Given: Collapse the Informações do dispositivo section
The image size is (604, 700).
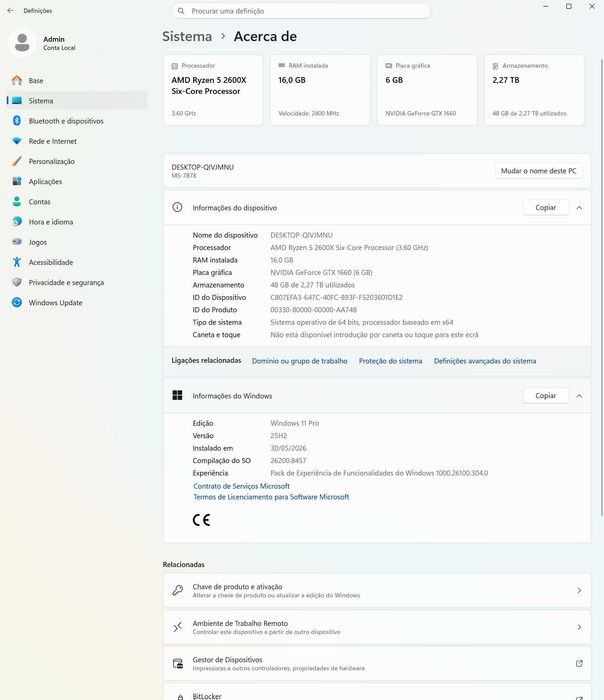Looking at the screenshot, I should 579,208.
